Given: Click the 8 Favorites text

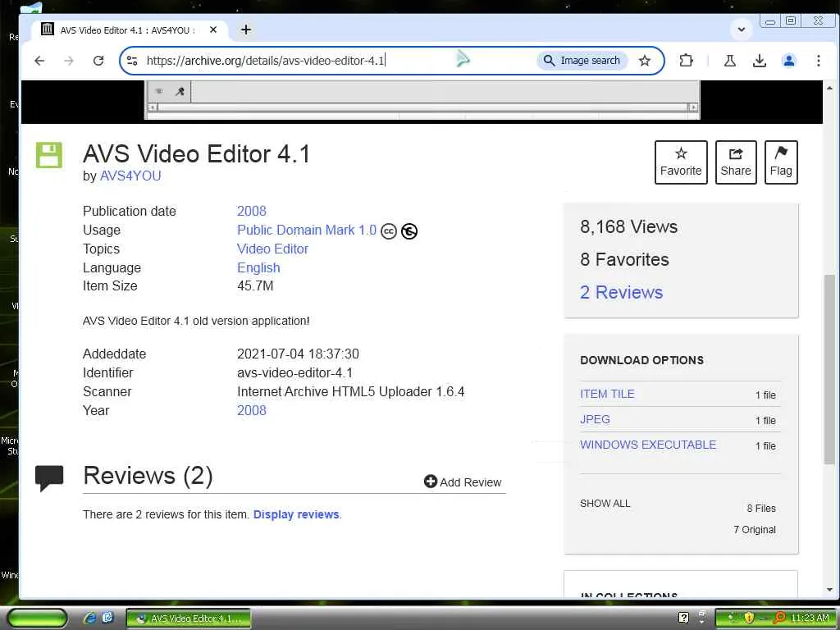Looking at the screenshot, I should 624,260.
